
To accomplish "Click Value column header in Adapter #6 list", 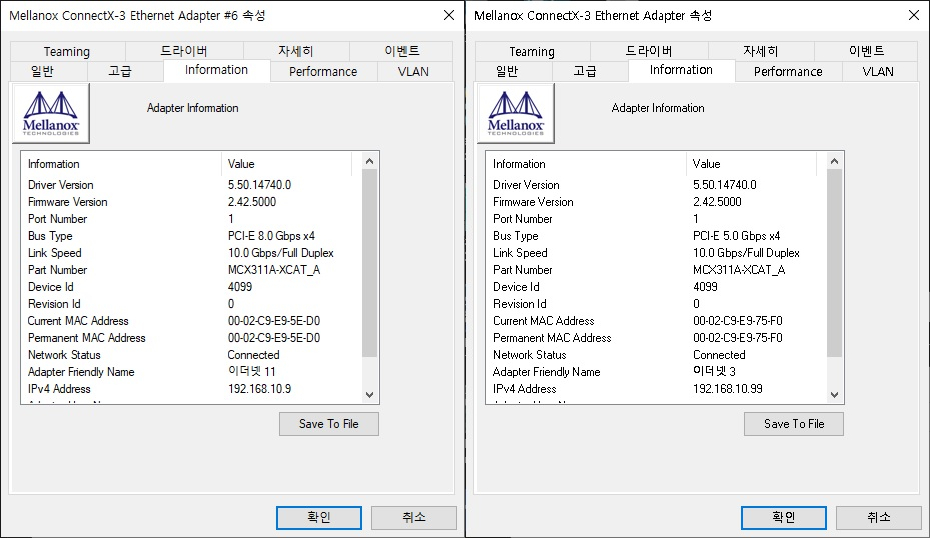I will click(286, 164).
